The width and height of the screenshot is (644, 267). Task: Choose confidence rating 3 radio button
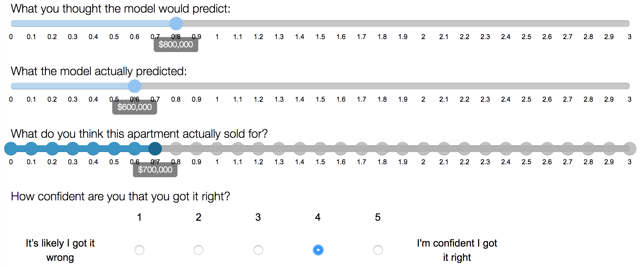pyautogui.click(x=258, y=250)
